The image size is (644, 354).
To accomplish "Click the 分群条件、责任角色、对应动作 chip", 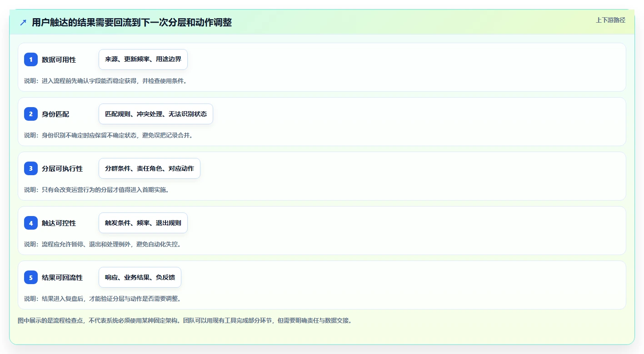I will click(150, 168).
